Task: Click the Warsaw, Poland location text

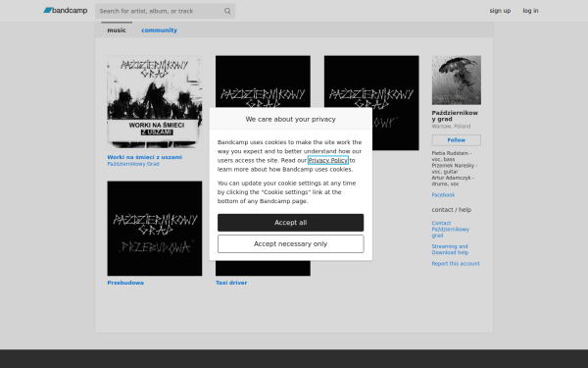Action: (x=451, y=127)
